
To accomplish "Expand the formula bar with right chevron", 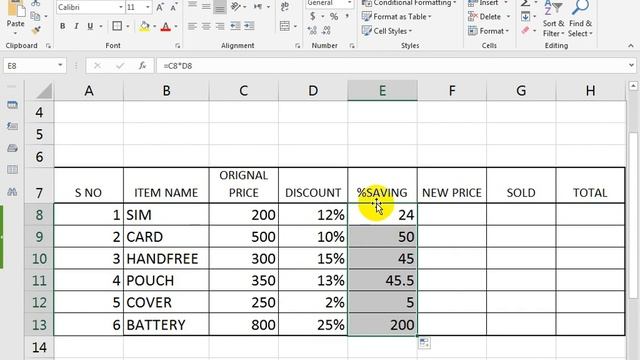I will pos(631,65).
